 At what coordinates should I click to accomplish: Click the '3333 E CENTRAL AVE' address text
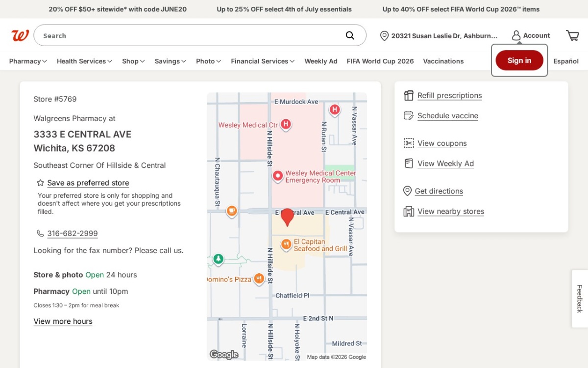coord(82,134)
